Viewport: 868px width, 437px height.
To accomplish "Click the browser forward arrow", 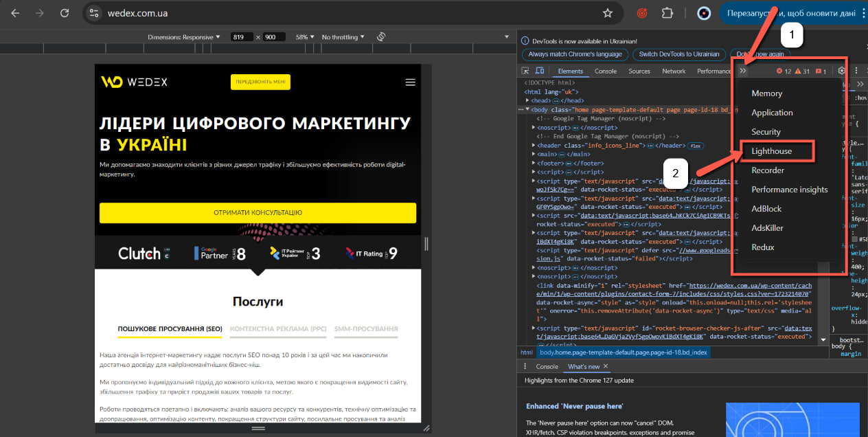I will click(x=40, y=13).
